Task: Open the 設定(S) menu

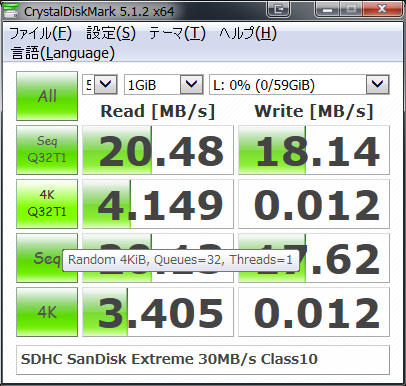Action: 111,33
